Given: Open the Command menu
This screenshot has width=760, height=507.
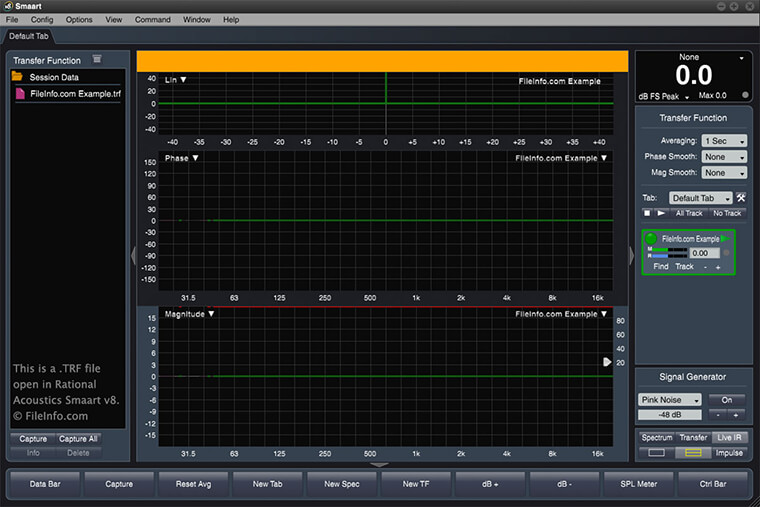Looking at the screenshot, I should tap(153, 20).
